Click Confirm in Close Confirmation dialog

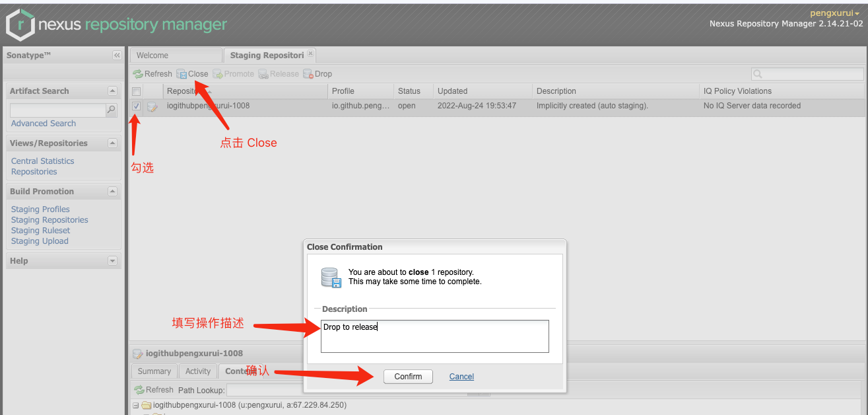pos(408,377)
